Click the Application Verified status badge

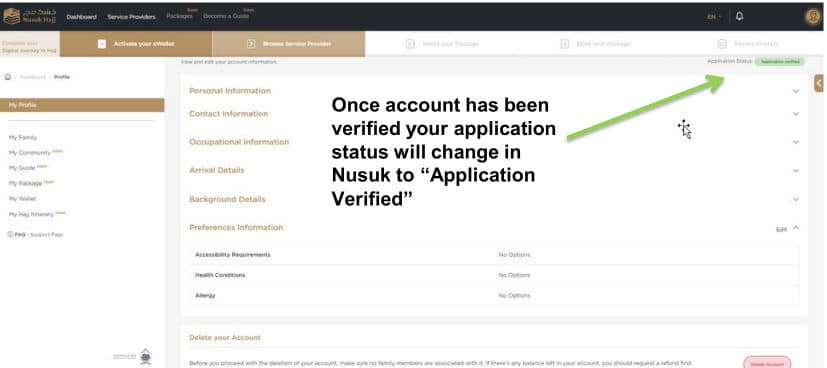pyautogui.click(x=780, y=62)
